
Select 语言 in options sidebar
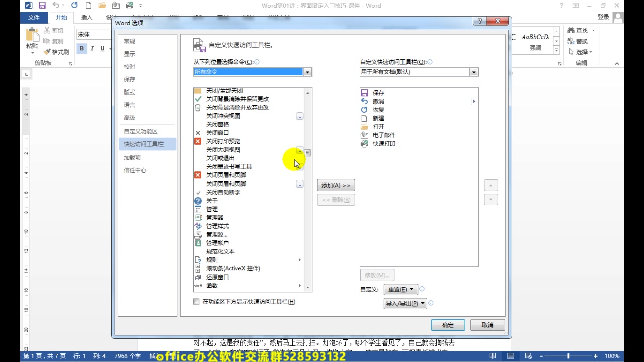tap(146, 105)
